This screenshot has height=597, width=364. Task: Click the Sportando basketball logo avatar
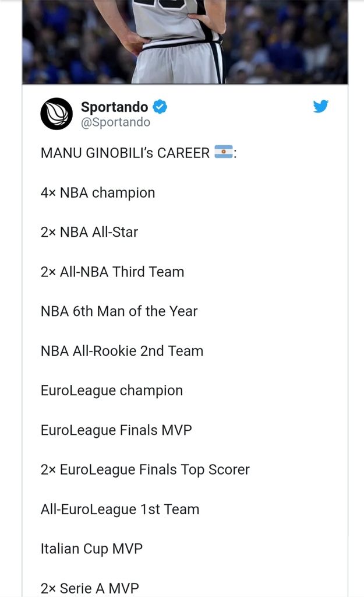pos(56,114)
